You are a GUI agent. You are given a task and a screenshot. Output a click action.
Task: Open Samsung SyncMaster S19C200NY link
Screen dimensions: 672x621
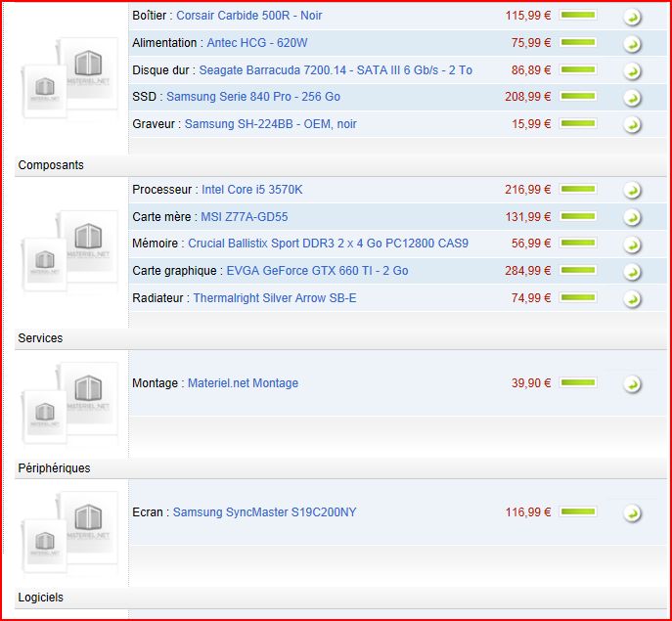click(264, 512)
